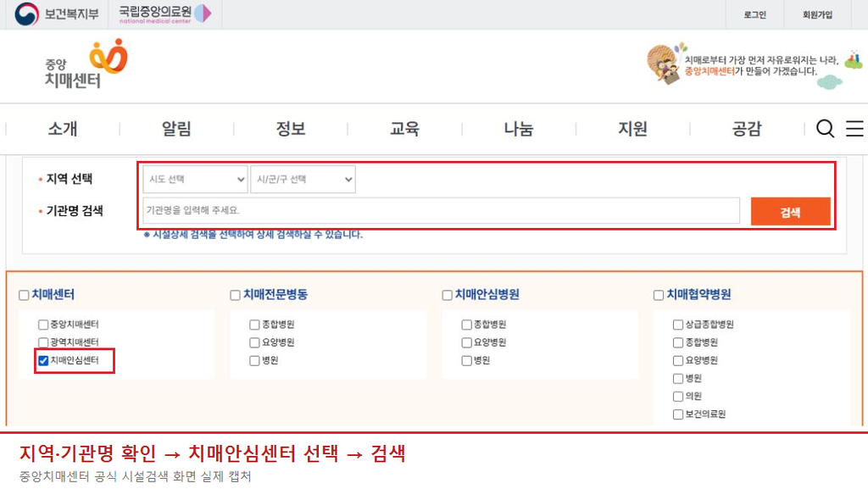The image size is (868, 489).
Task: Click the 보건복지부 logo
Action: (57, 14)
